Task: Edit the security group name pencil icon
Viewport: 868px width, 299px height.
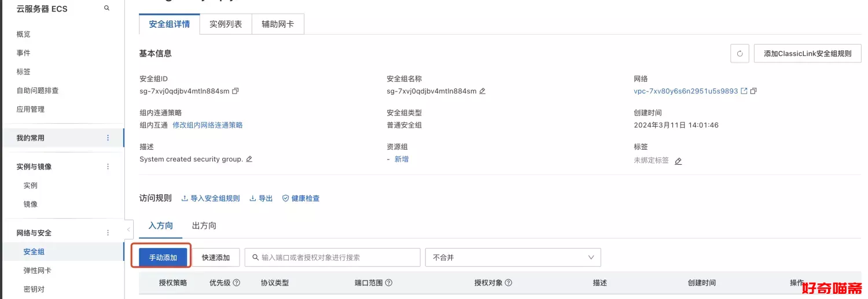Action: (x=483, y=91)
